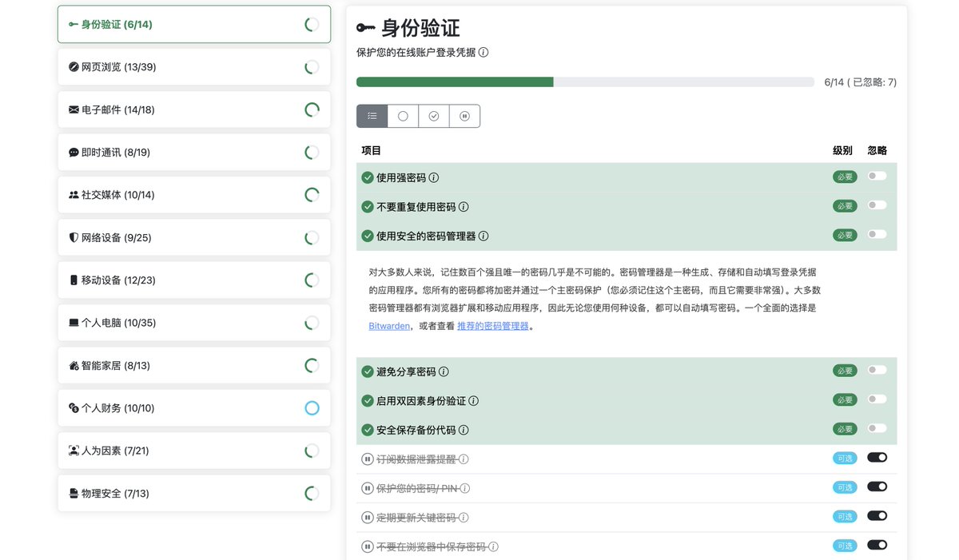
Task: Open the 网络设备 (9/25) section
Action: tap(194, 237)
